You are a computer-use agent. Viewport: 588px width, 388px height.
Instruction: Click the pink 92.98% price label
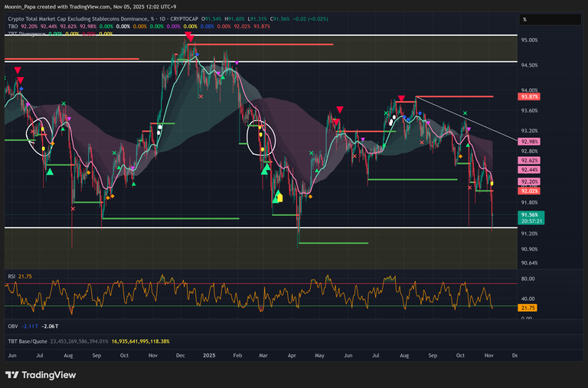[530, 142]
